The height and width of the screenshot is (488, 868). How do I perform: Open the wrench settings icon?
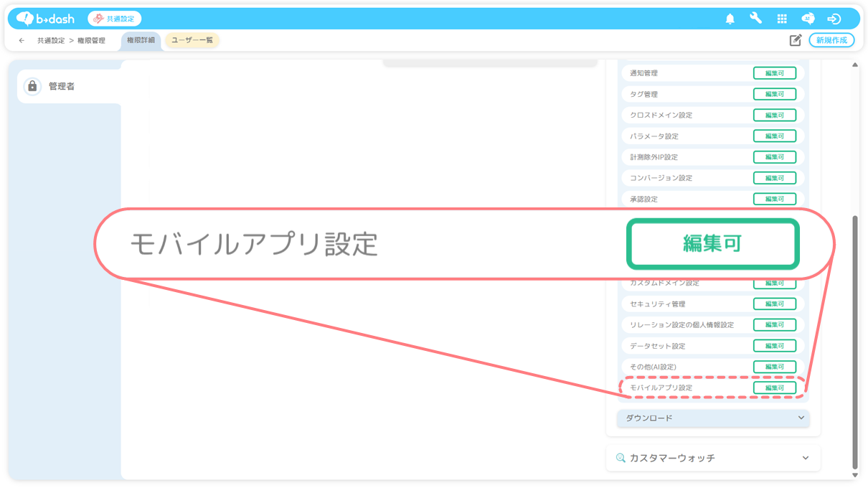(x=755, y=19)
